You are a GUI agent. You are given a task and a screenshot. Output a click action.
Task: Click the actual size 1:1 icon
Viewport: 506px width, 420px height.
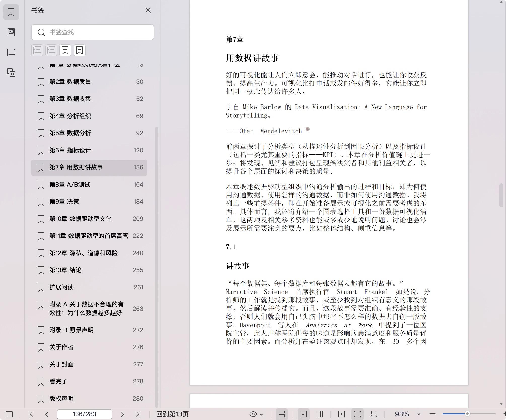342,414
